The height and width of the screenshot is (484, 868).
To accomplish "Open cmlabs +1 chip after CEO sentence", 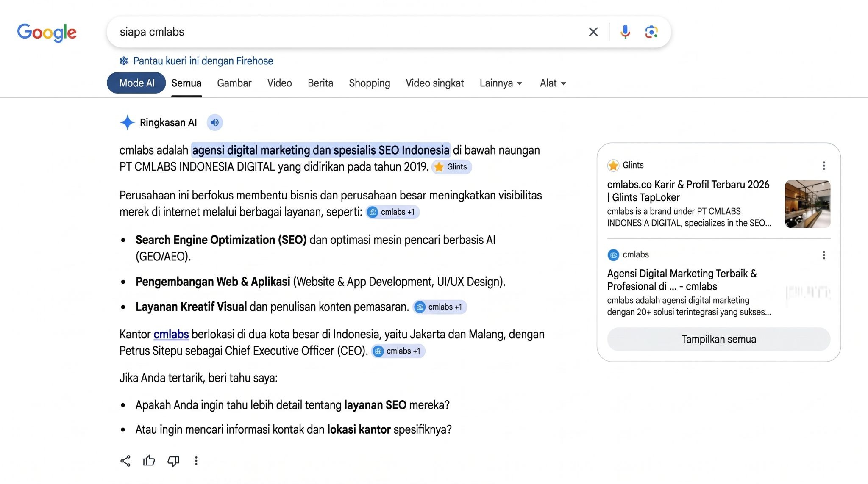I will (398, 351).
